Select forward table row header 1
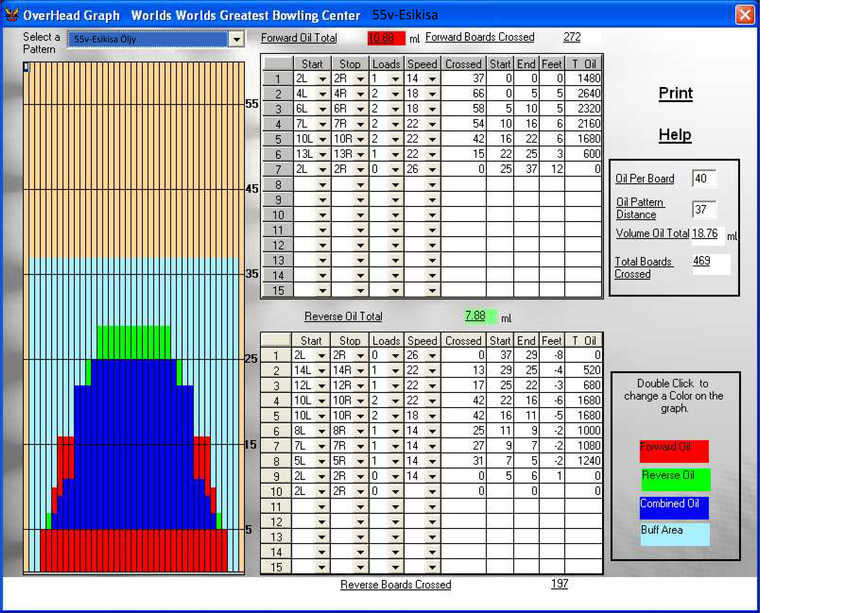Image resolution: width=868 pixels, height=613 pixels. [278, 79]
